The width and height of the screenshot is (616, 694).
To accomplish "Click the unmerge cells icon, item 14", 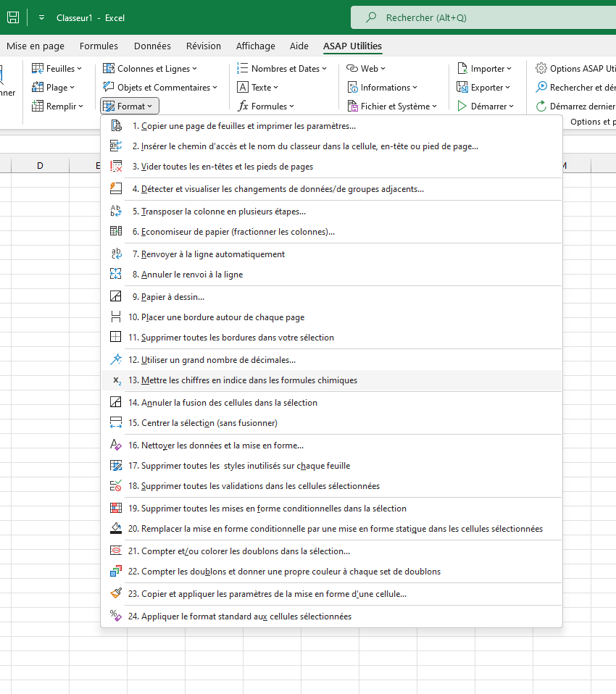I will 116,402.
